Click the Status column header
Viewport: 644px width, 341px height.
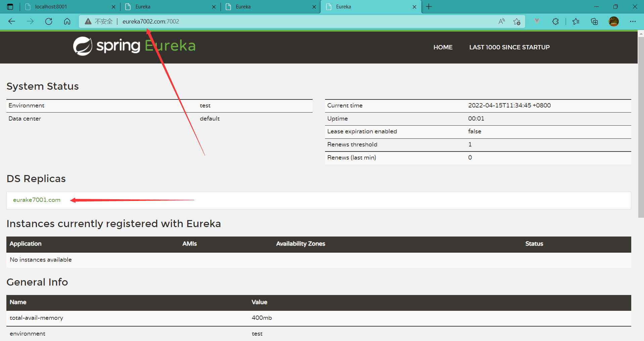534,244
